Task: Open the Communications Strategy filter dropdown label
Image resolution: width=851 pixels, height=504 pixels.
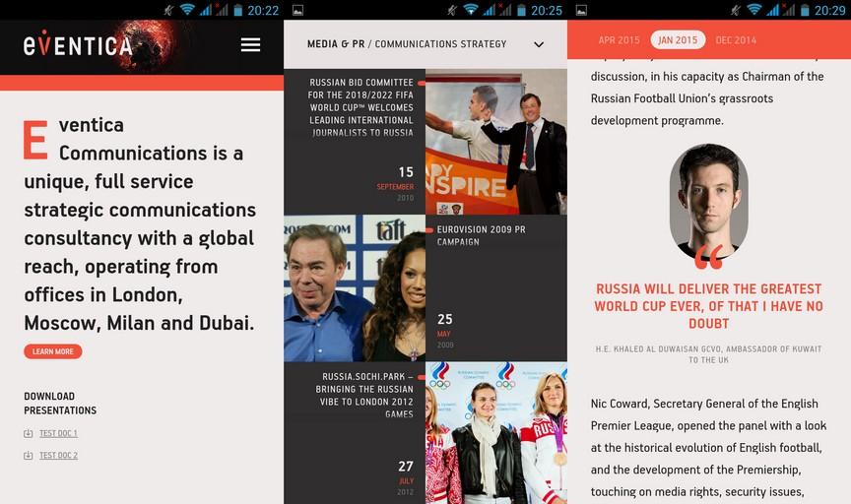Action: 440,44
